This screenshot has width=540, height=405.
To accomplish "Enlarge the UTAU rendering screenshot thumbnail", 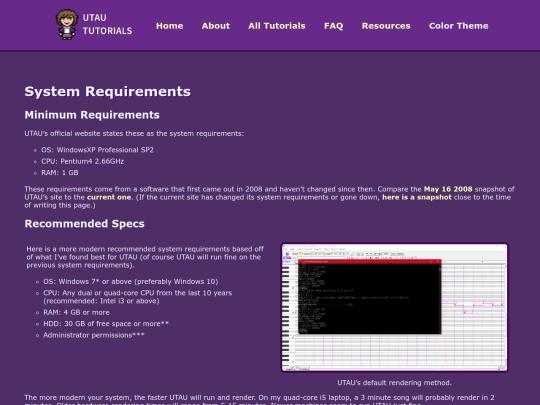I will pyautogui.click(x=394, y=308).
